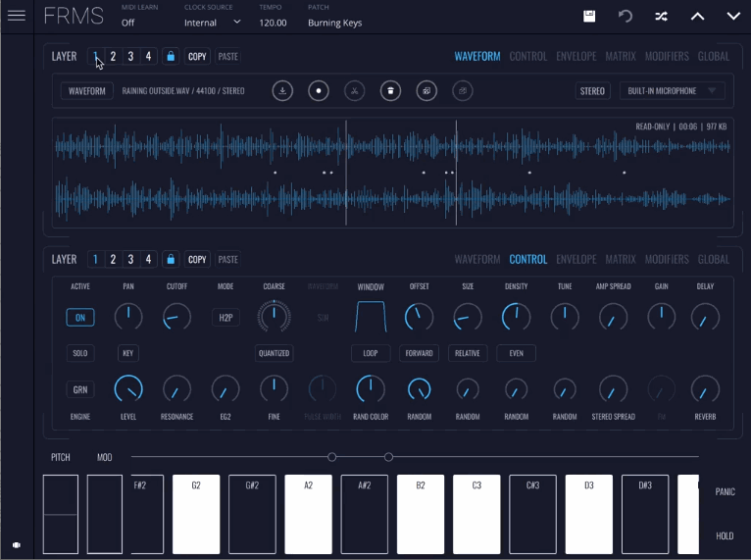Open Modifiers tab in the lower panel
751x560 pixels.
point(667,260)
